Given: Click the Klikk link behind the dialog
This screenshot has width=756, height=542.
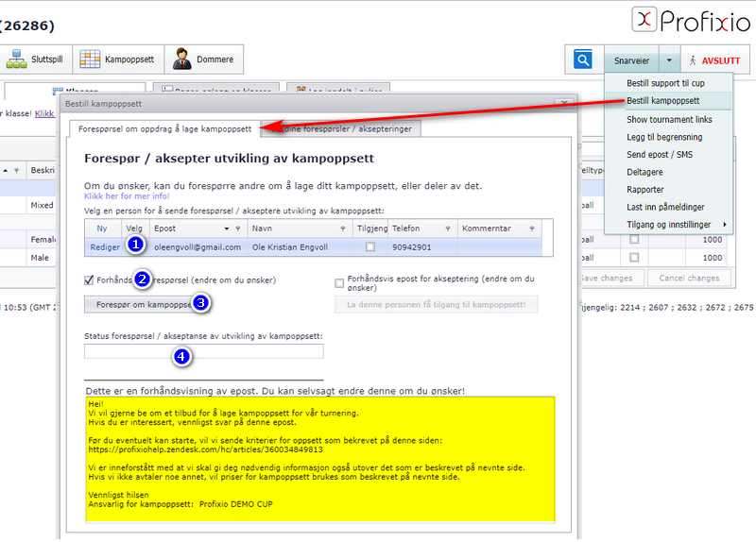Looking at the screenshot, I should click(x=44, y=113).
